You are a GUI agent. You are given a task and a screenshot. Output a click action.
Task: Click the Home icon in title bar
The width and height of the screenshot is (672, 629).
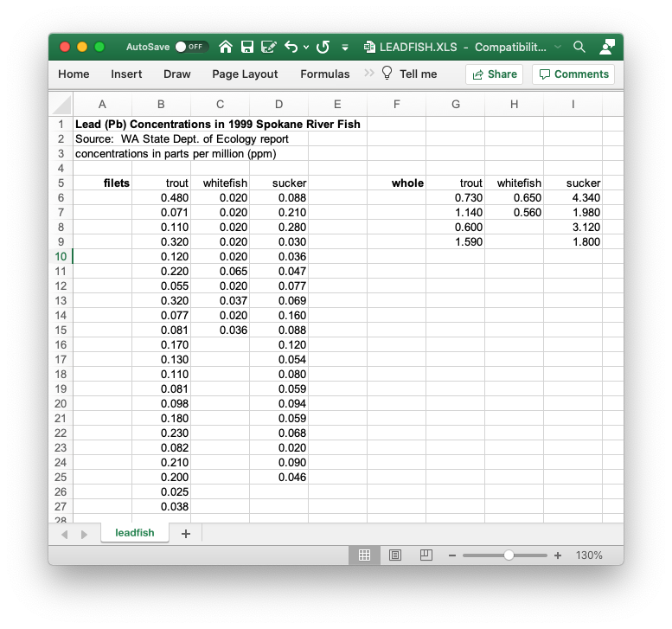(x=226, y=47)
